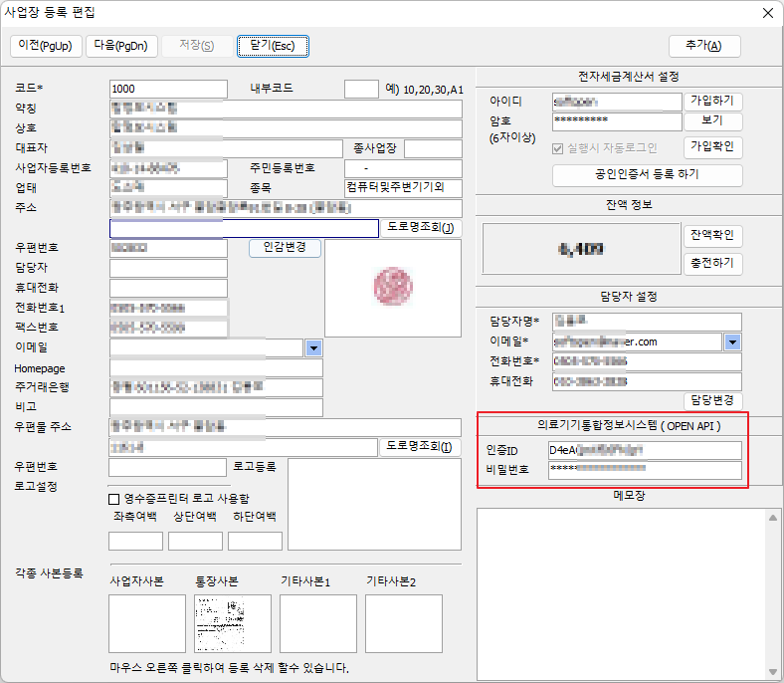Select the 기타사본1 image slot

(318, 624)
